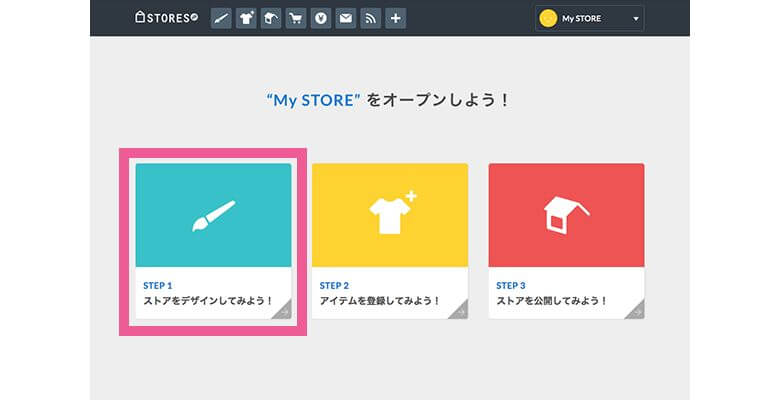Click the dropdown arrow next to My STORE
The image size is (780, 400).
coord(635,18)
